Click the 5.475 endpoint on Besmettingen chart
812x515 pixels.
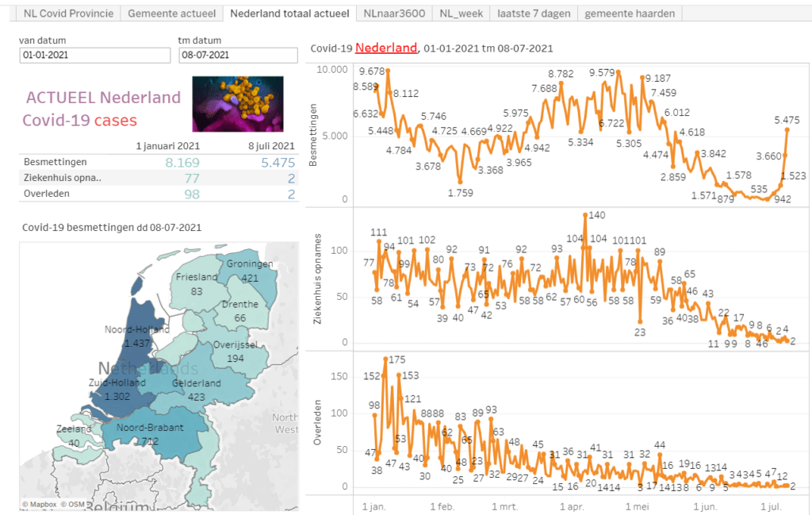click(787, 129)
